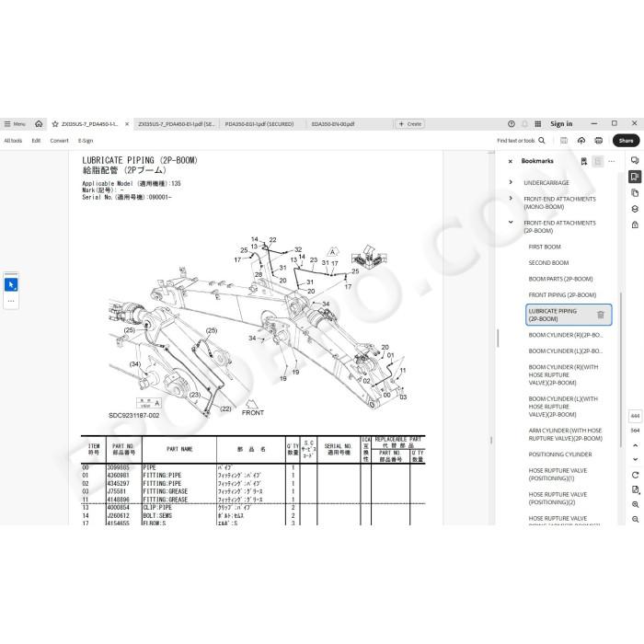Collapse FRONT-END ATTACHMENTS (2P-BOOM) bookmark

(511, 223)
